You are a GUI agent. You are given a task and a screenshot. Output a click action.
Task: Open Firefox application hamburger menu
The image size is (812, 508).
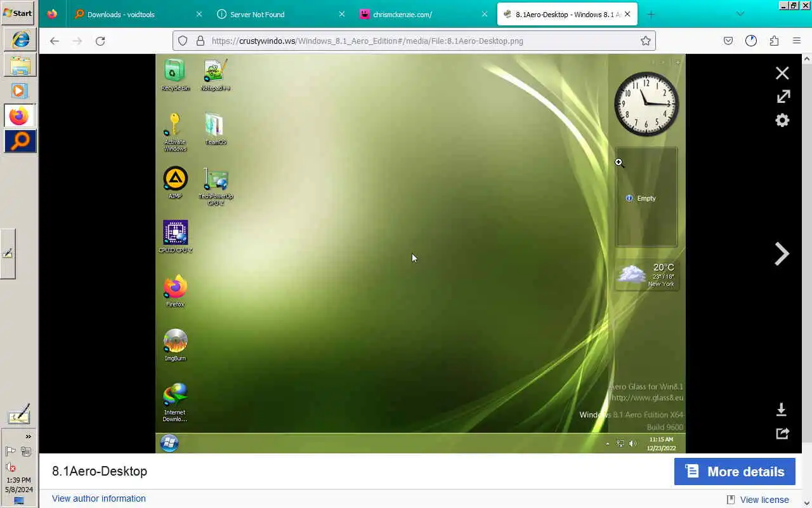[x=797, y=41]
